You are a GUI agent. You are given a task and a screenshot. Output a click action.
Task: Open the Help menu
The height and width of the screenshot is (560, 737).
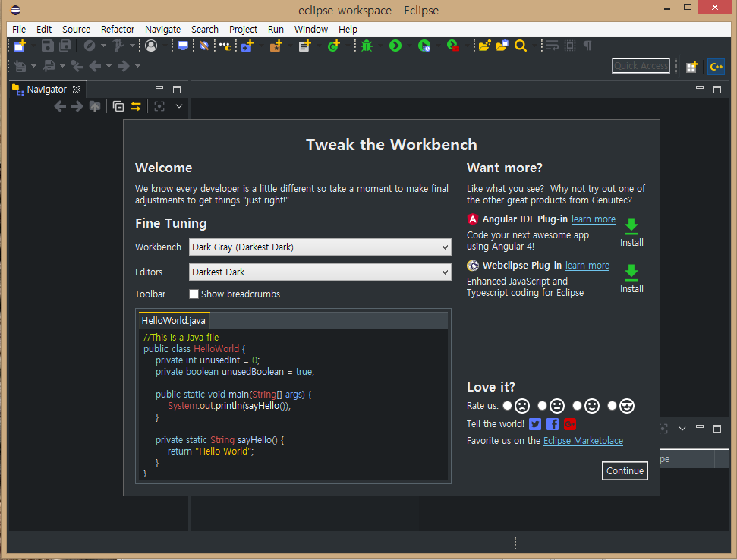click(348, 29)
